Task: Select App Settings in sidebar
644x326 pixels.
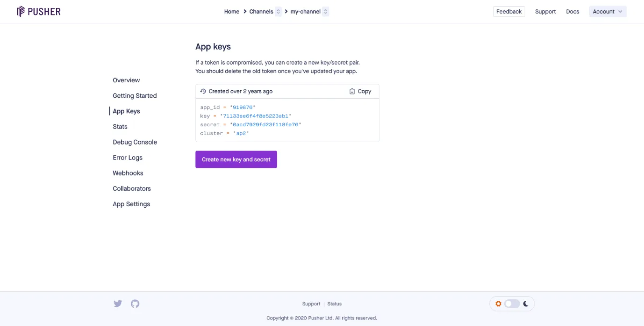Action: coord(131,204)
